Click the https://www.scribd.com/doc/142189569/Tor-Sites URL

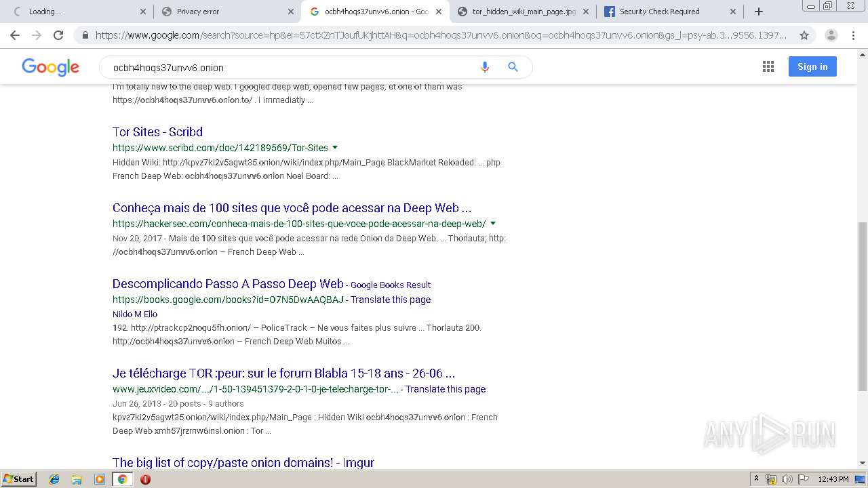[220, 148]
